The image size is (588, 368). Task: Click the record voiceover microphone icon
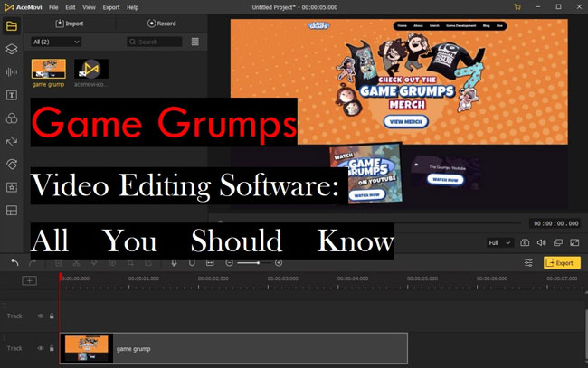(x=174, y=263)
